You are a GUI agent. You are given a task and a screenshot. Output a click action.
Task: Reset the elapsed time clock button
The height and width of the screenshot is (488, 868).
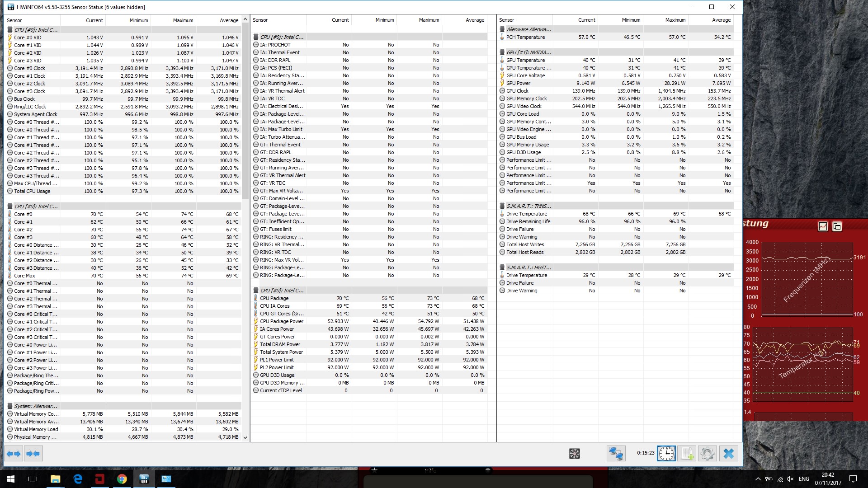point(666,454)
